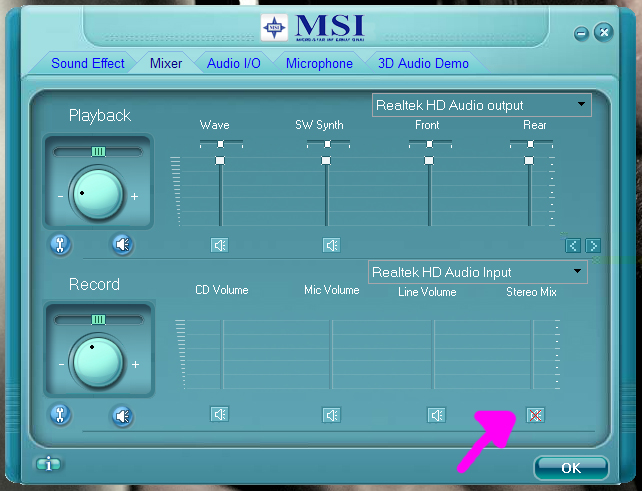The height and width of the screenshot is (491, 642).
Task: Click the Mic Volume label
Action: pyautogui.click(x=332, y=290)
